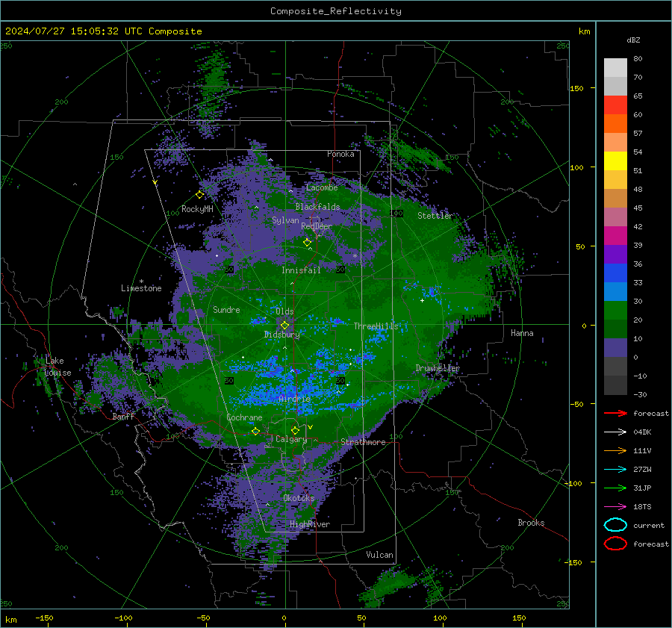This screenshot has height=628, width=672.
Task: Select the cyan current ellipse icon
Action: tap(615, 525)
